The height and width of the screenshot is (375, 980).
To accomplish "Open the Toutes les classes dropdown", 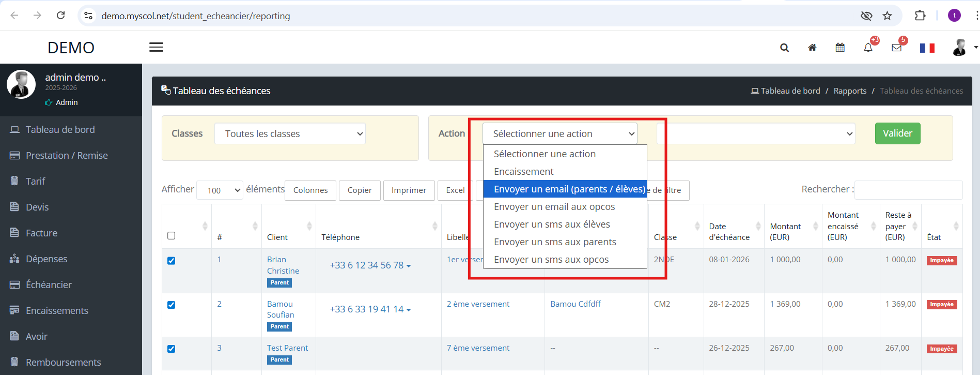I will [290, 134].
